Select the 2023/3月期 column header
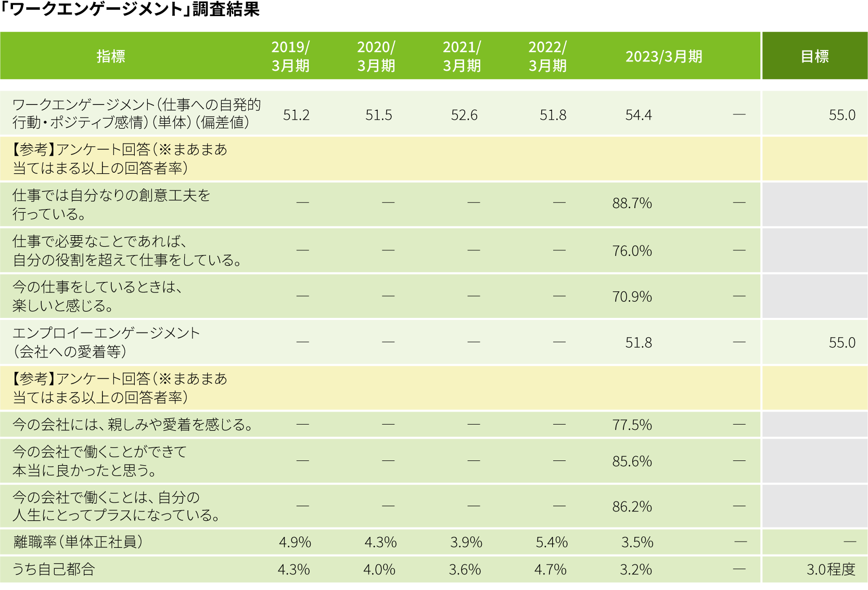 (x=663, y=56)
